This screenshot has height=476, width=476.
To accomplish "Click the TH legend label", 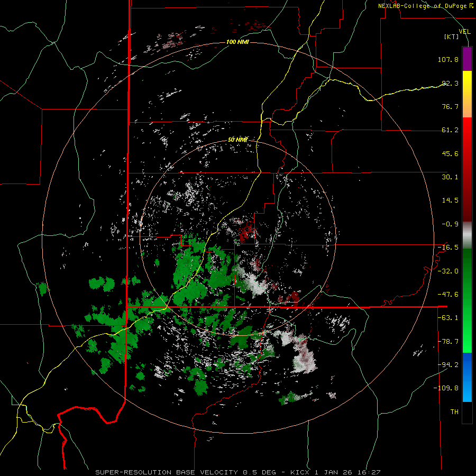I will pyautogui.click(x=454, y=412).
